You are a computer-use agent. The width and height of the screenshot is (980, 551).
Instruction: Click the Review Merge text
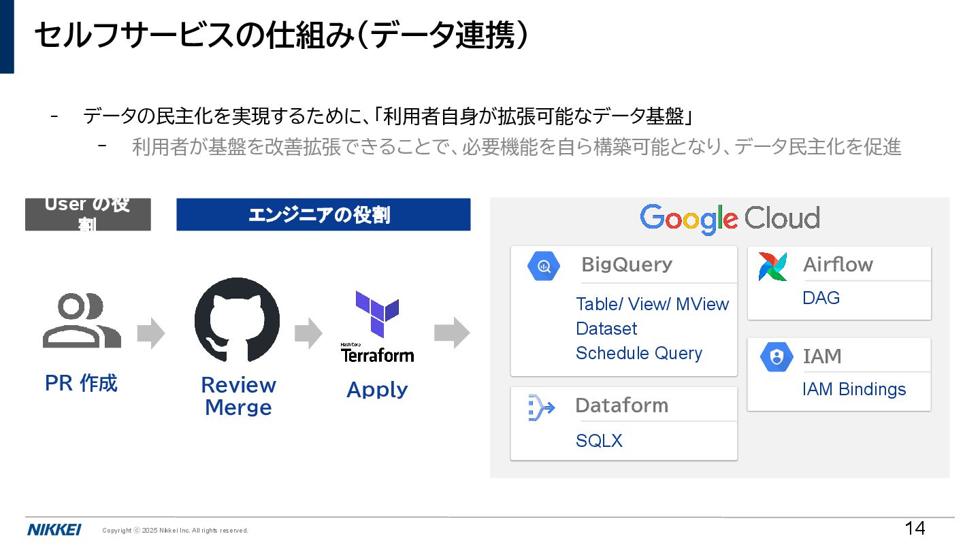click(x=238, y=396)
